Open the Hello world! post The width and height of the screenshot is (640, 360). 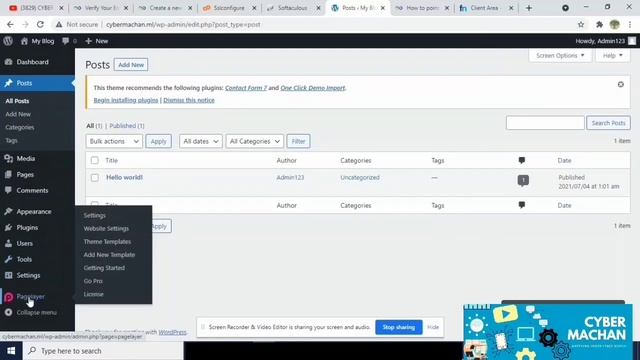[x=124, y=177]
